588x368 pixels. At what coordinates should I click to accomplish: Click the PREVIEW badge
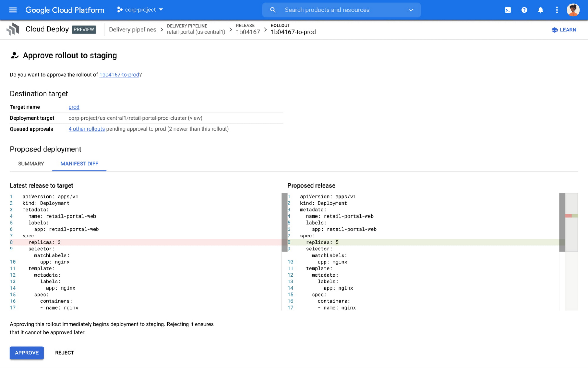[x=84, y=29]
